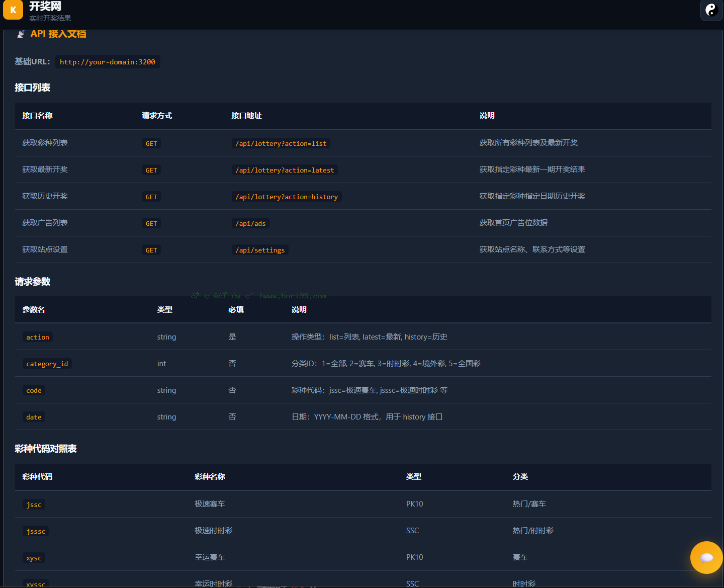Image resolution: width=724 pixels, height=588 pixels.
Task: Click the 必填 column header
Action: point(236,310)
